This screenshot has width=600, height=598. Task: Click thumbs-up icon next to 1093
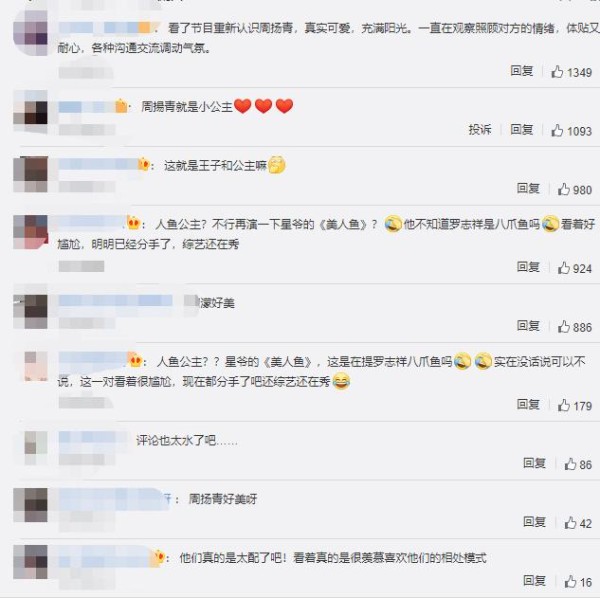coord(557,130)
